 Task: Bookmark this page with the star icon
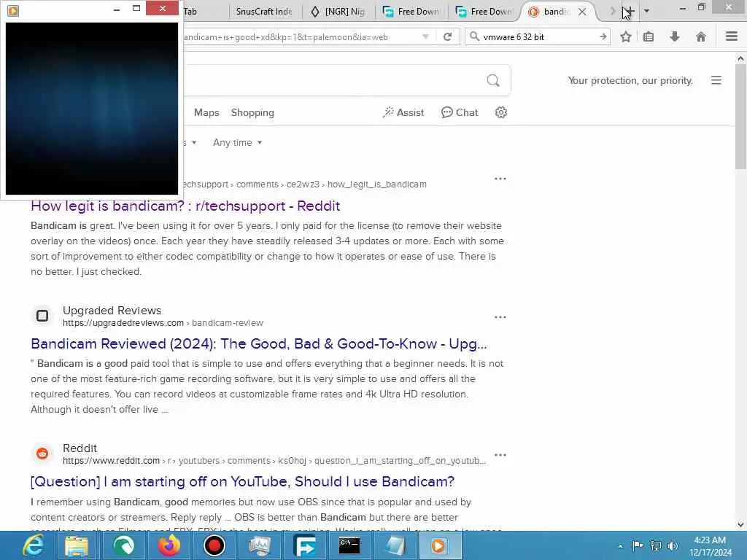[626, 36]
